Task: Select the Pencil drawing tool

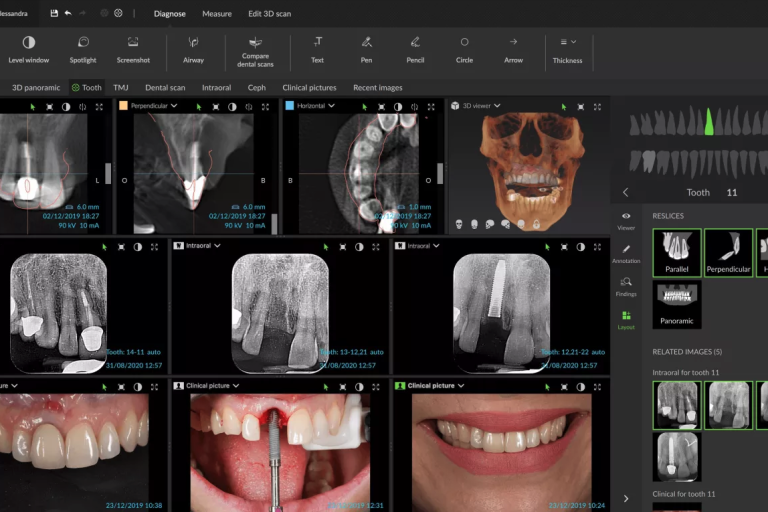Action: coord(415,42)
